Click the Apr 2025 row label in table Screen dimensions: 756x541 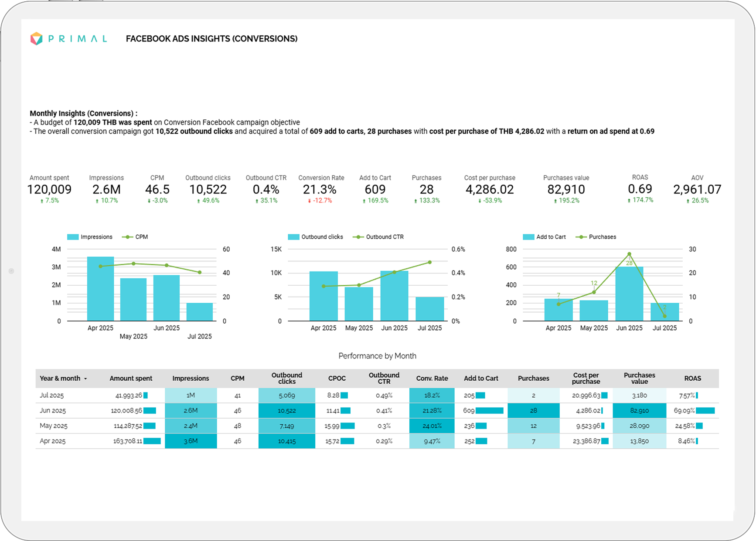53,441
